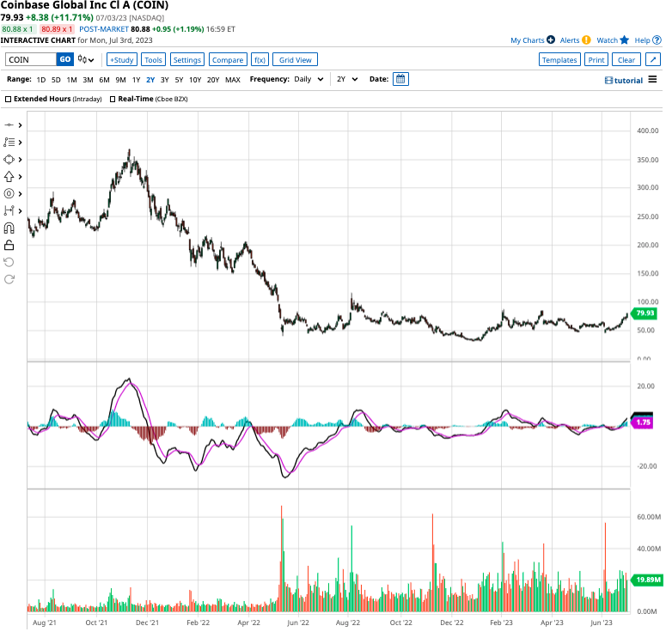This screenshot has width=672, height=638.
Task: Expand annotation list tool chevron
Action: (20, 143)
